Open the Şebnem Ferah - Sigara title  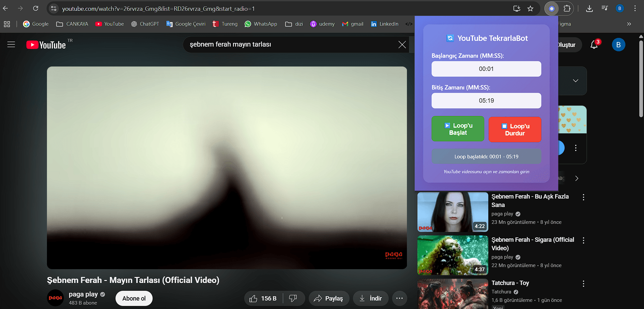tap(533, 244)
